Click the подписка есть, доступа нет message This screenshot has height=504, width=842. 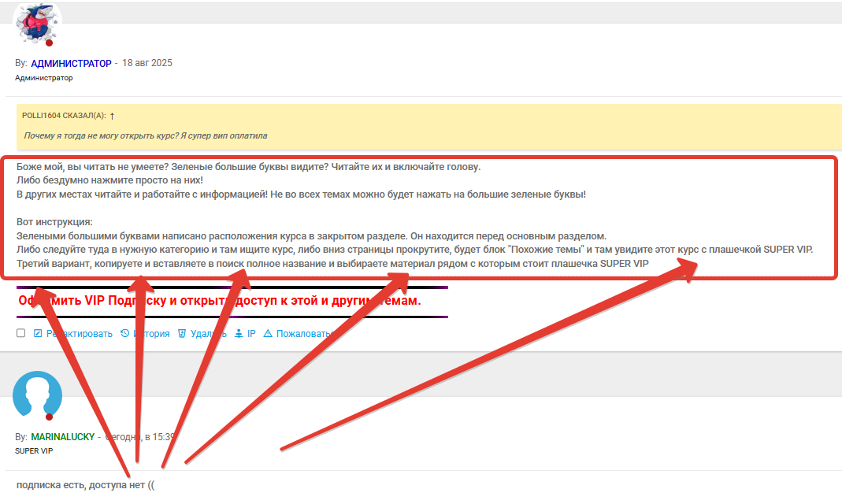[85, 484]
